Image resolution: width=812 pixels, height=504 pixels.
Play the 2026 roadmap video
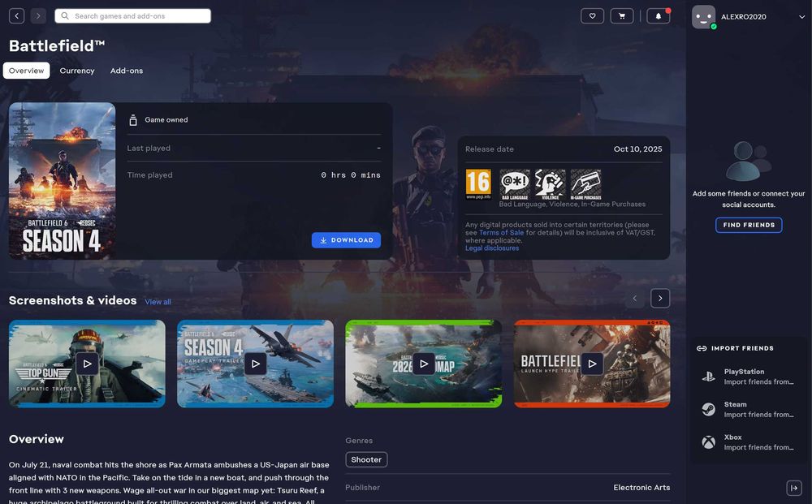tap(424, 364)
